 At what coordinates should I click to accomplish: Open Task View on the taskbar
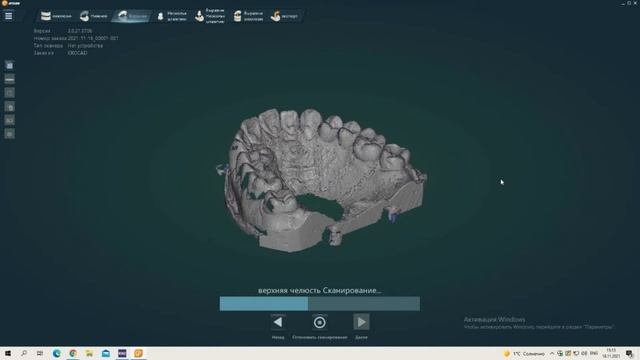40,353
